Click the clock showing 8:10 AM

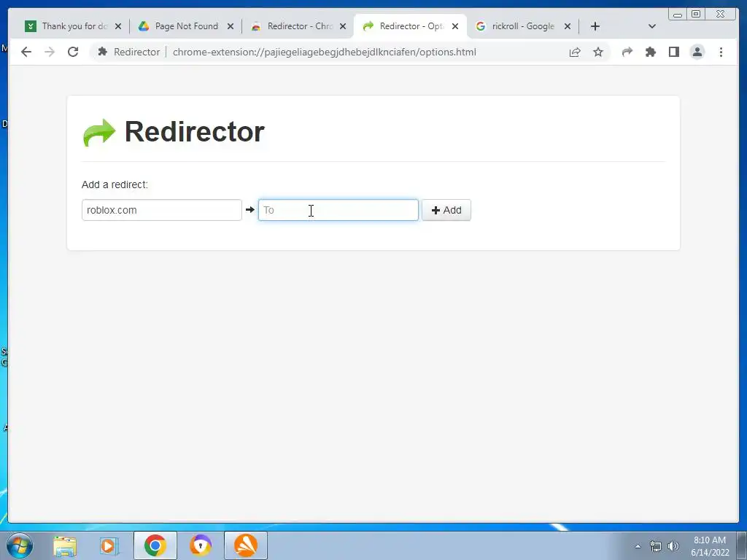click(x=710, y=540)
